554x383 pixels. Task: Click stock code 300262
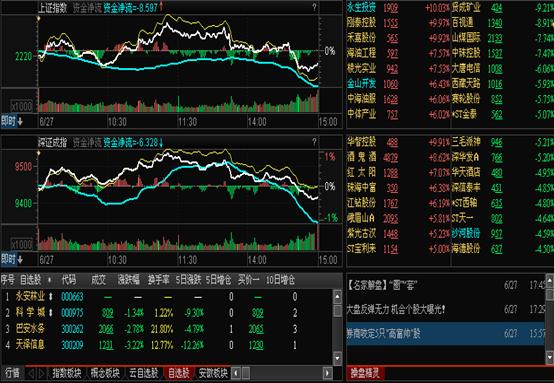72,329
